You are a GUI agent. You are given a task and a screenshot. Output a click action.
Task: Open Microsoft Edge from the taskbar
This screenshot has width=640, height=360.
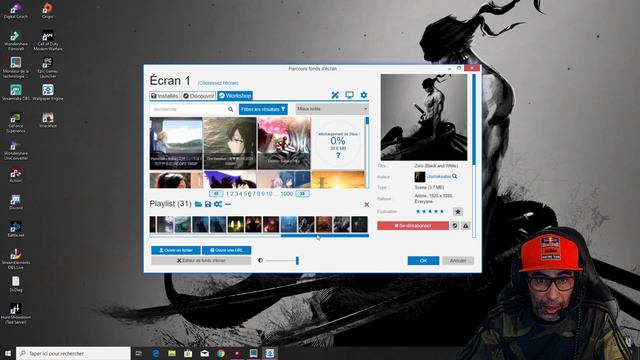click(156, 353)
